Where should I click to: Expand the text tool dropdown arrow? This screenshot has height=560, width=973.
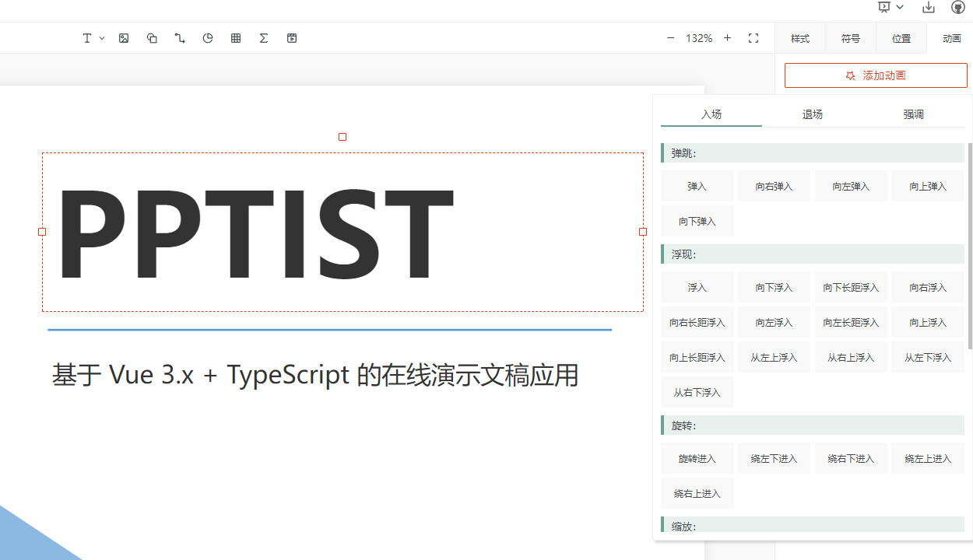pos(102,38)
